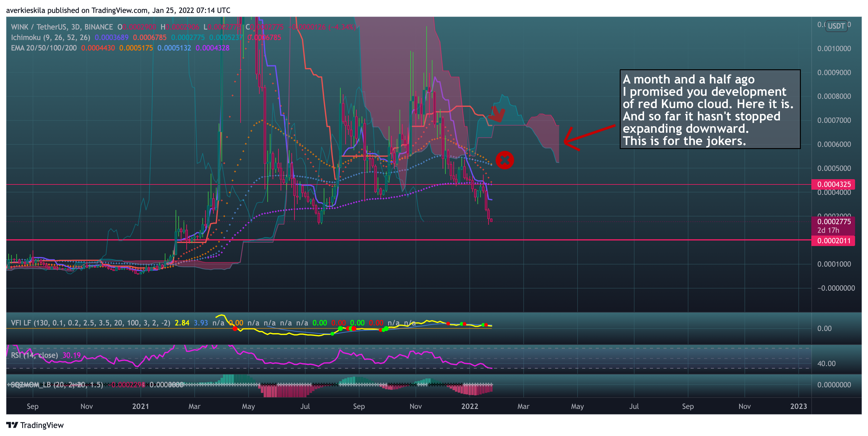Click the 0.0010000 price axis label
The width and height of the screenshot is (868, 436).
point(834,49)
